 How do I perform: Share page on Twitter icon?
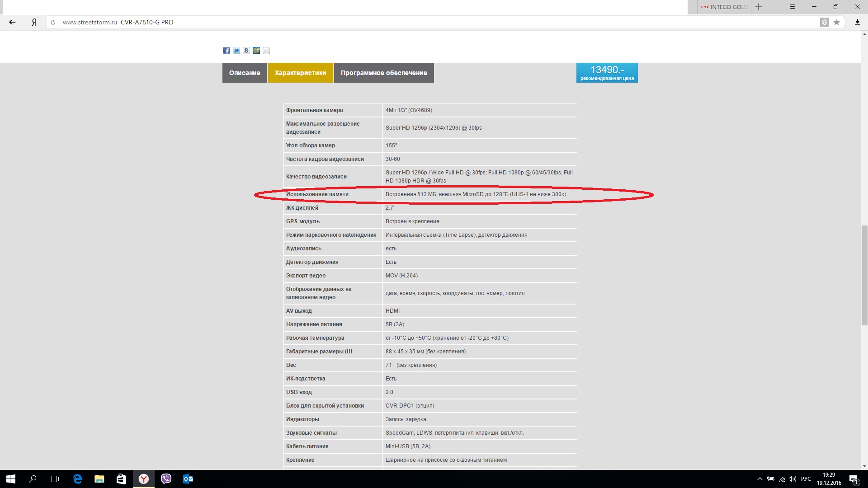(x=236, y=51)
